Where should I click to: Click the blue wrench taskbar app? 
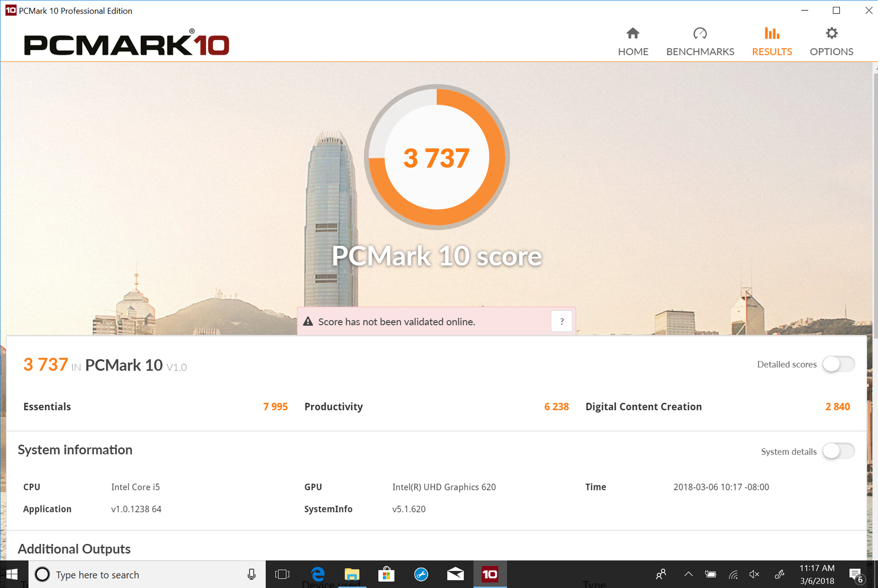421,574
